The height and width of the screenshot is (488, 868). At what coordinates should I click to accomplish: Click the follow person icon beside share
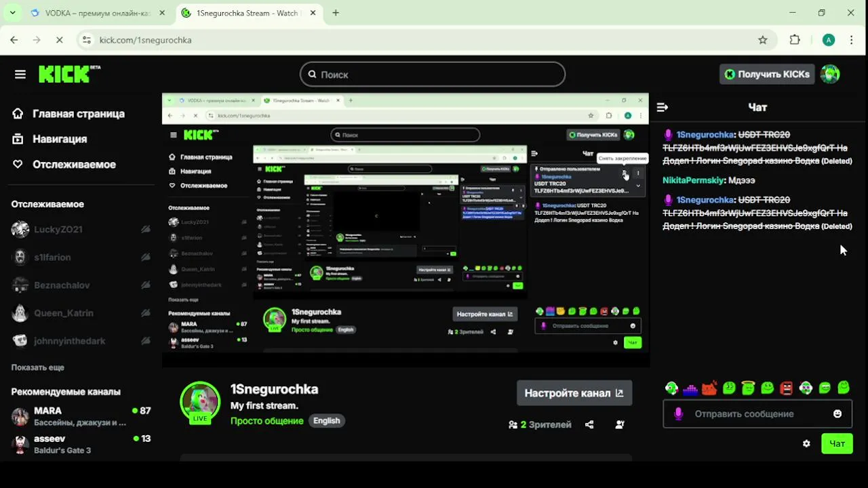pos(620,425)
